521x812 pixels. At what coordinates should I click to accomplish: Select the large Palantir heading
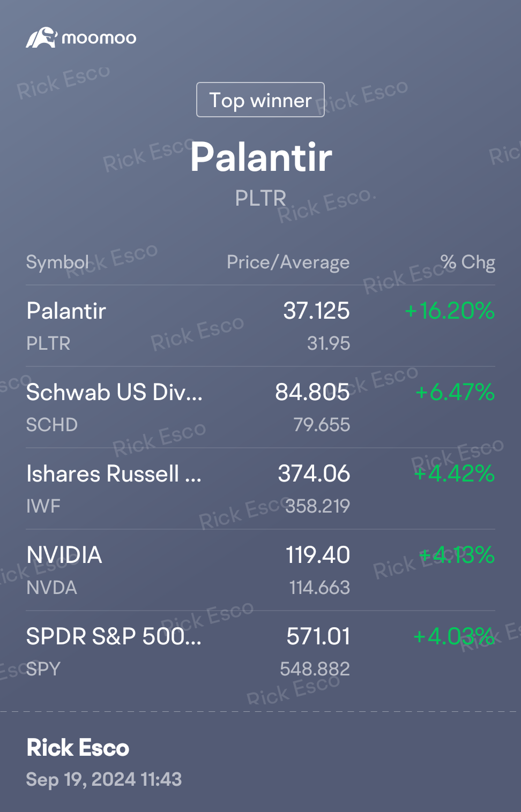[261, 157]
